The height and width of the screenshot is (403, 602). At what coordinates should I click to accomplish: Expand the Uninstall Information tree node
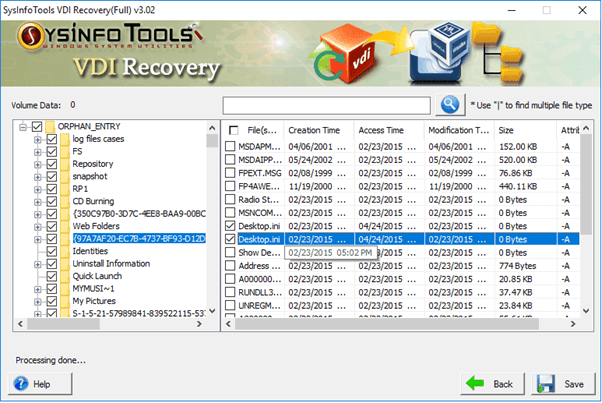point(37,264)
